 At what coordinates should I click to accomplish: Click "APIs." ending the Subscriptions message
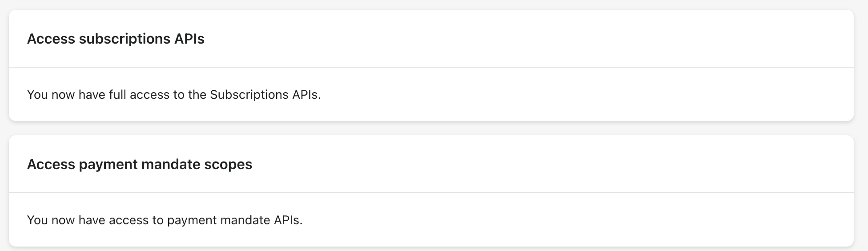pos(306,95)
